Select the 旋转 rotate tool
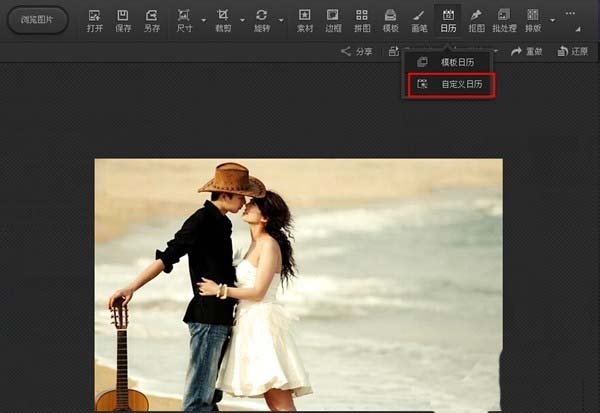600x413 pixels. point(262,21)
